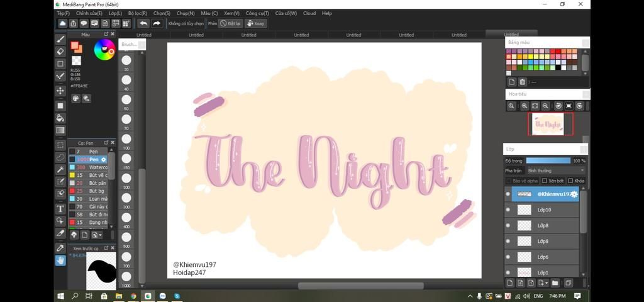Click the Redo arrow in toolbar
Viewport: 644px width, 302px height.
(x=157, y=23)
